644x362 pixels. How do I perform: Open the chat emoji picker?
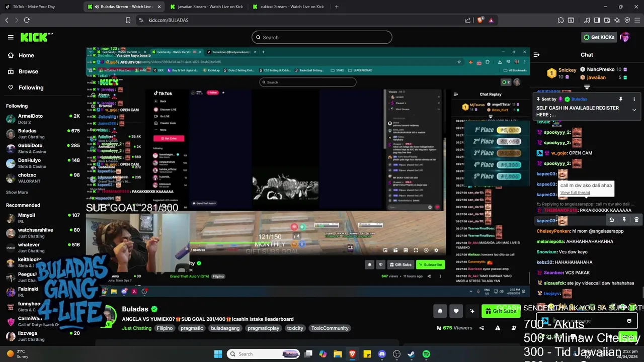click(629, 321)
